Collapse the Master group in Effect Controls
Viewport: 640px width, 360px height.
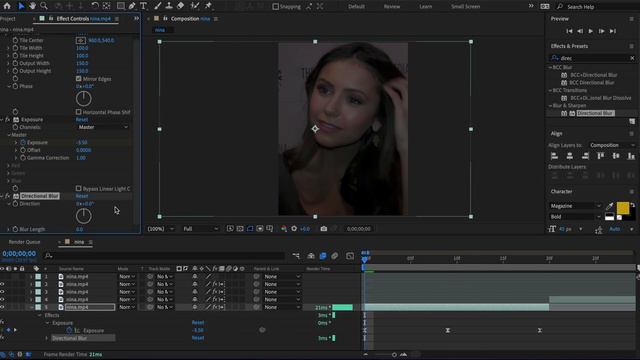9,135
